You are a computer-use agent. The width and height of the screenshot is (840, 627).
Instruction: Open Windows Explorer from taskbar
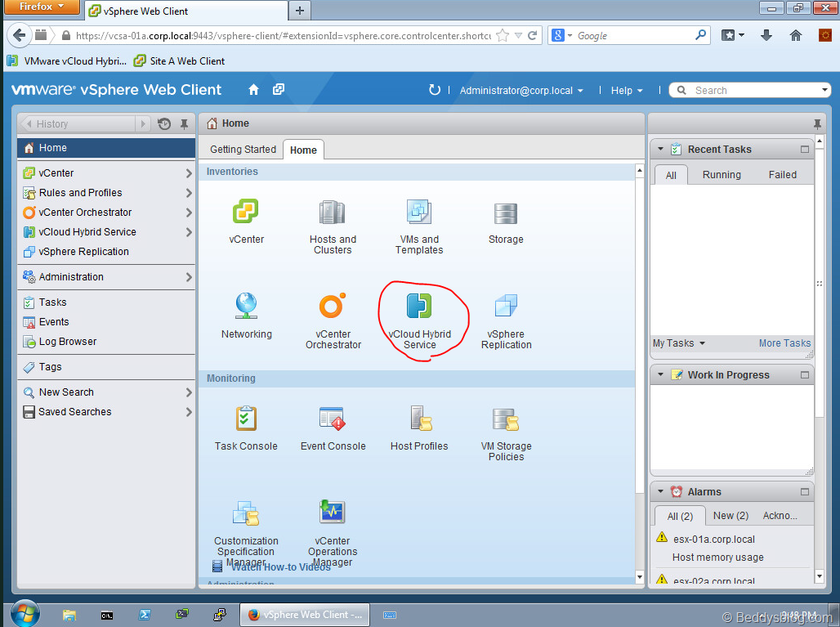tap(69, 616)
